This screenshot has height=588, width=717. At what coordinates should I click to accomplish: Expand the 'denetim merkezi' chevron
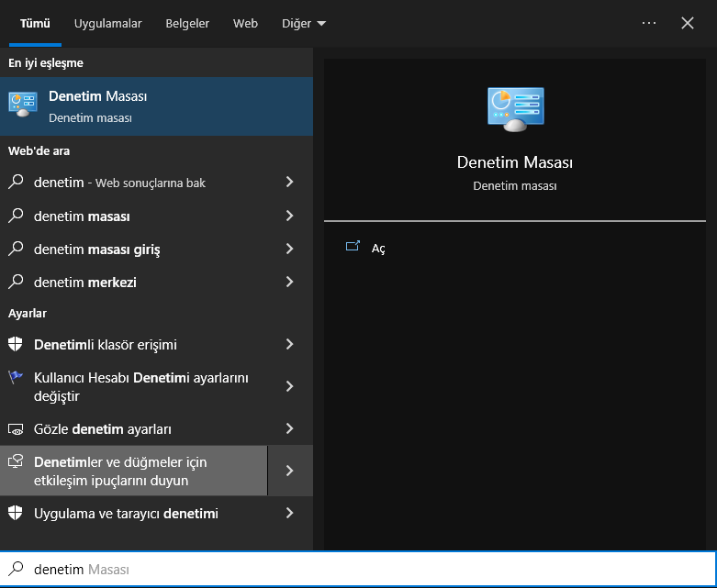(290, 282)
